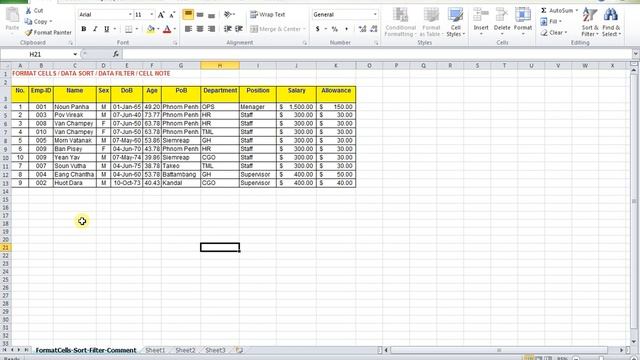Viewport: 640px width, 360px height.
Task: Select column H header
Action: [220, 65]
